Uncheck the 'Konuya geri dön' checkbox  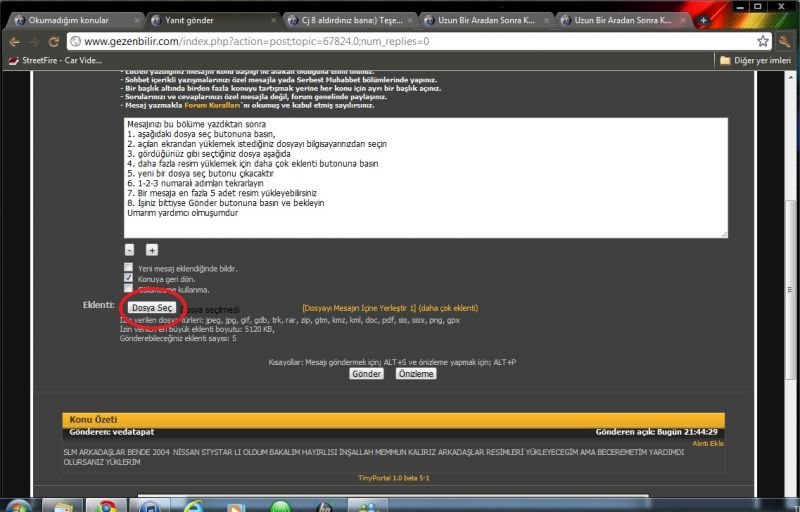pos(128,279)
